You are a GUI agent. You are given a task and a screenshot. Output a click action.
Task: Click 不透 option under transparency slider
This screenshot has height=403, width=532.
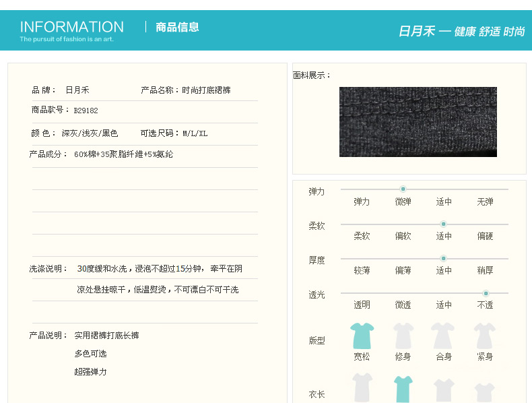pyautogui.click(x=485, y=305)
